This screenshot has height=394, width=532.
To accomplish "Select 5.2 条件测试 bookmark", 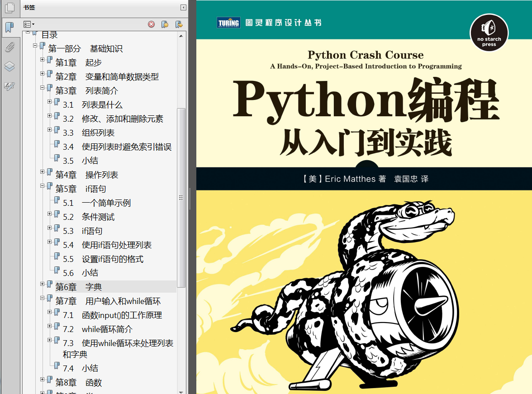I will click(x=89, y=217).
